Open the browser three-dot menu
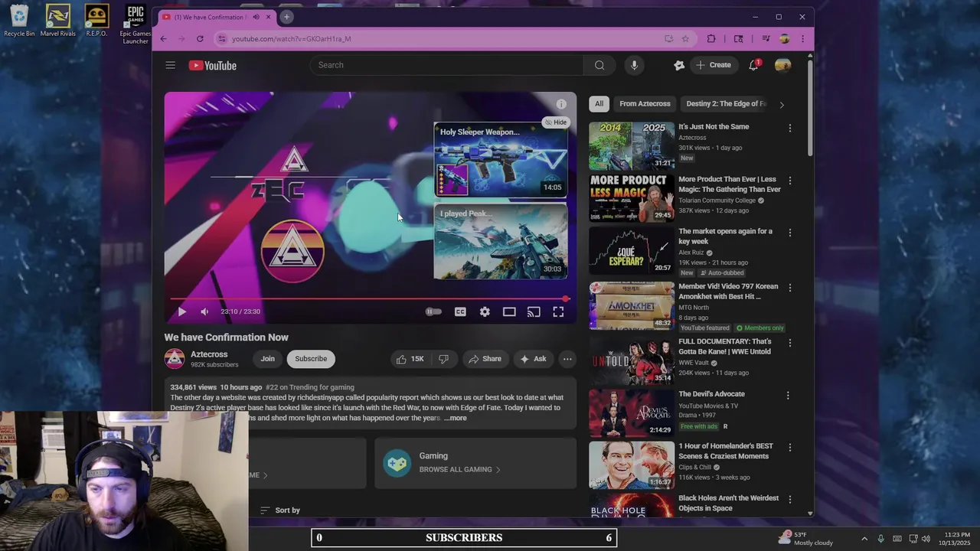980x551 pixels. pyautogui.click(x=802, y=39)
